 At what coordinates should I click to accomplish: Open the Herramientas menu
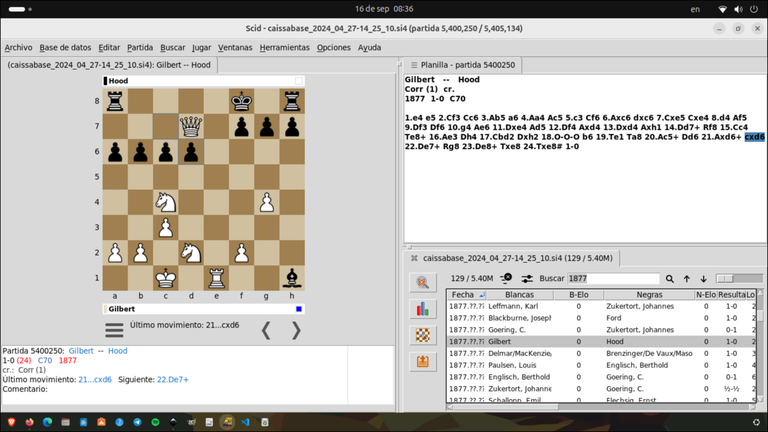(x=285, y=48)
